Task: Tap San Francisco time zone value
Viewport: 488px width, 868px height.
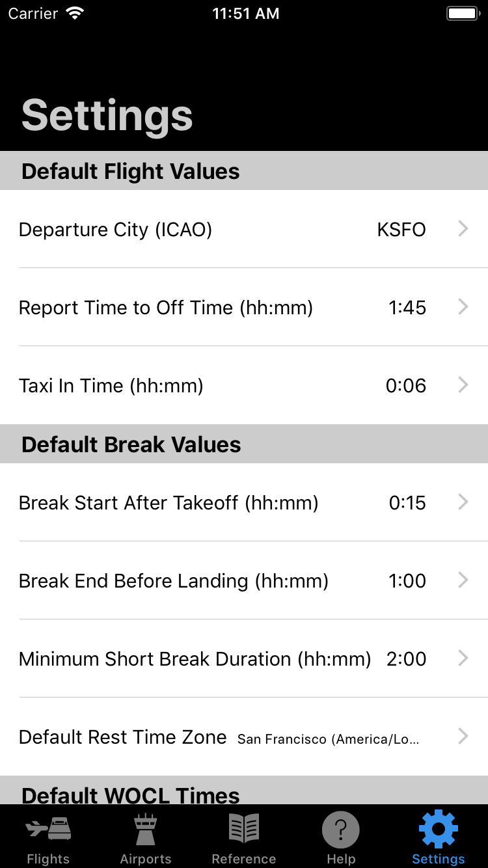Action: (x=328, y=739)
